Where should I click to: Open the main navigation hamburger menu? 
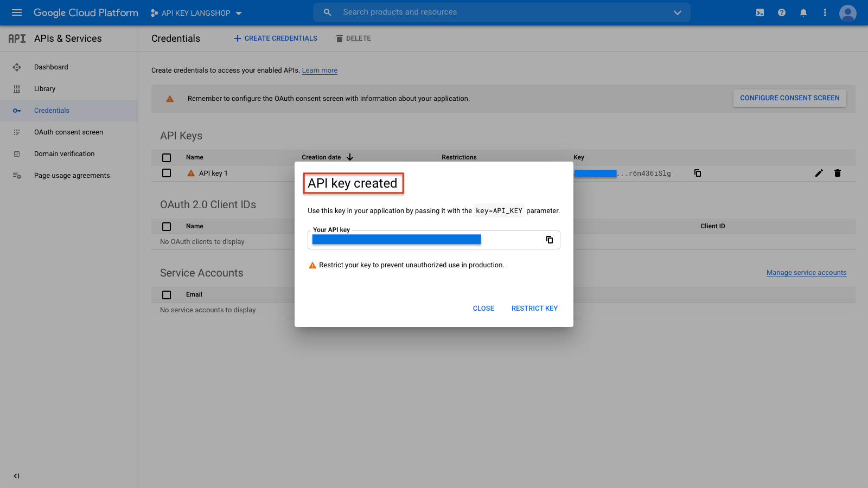17,12
